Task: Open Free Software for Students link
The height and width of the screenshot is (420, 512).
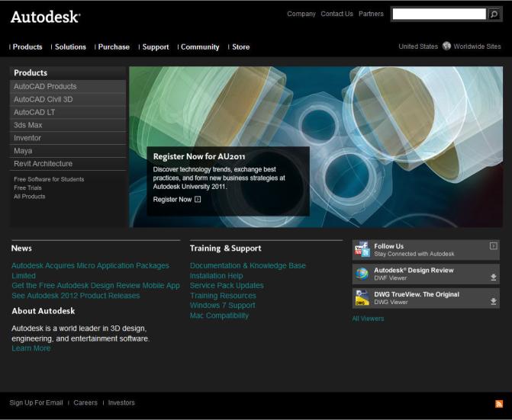Action: 49,179
